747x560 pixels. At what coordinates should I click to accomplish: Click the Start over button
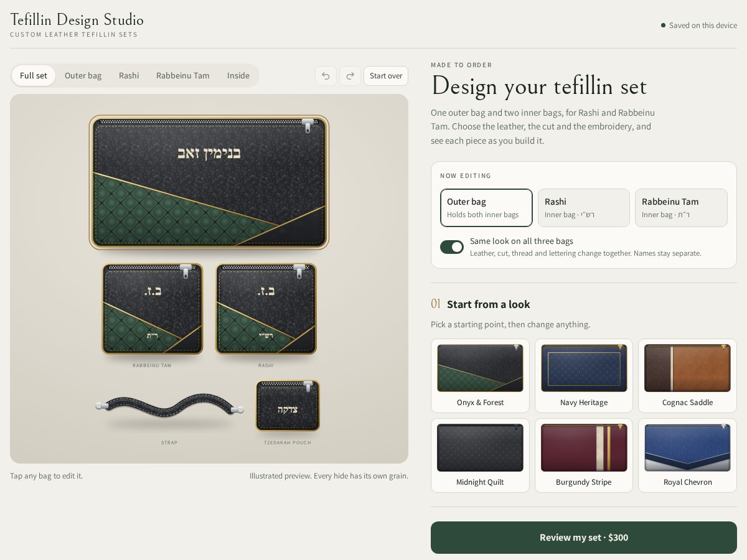click(386, 76)
